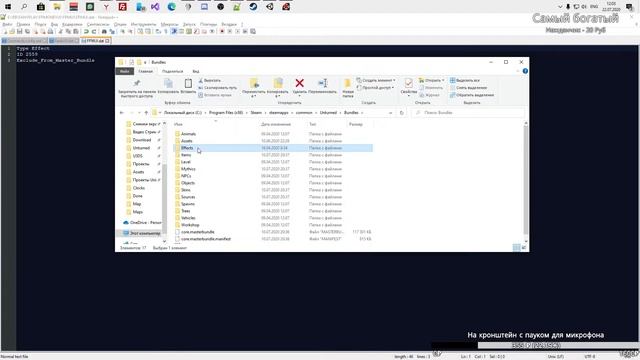Open Unity from the taskbar
The height and width of the screenshot is (360, 640).
269,7
